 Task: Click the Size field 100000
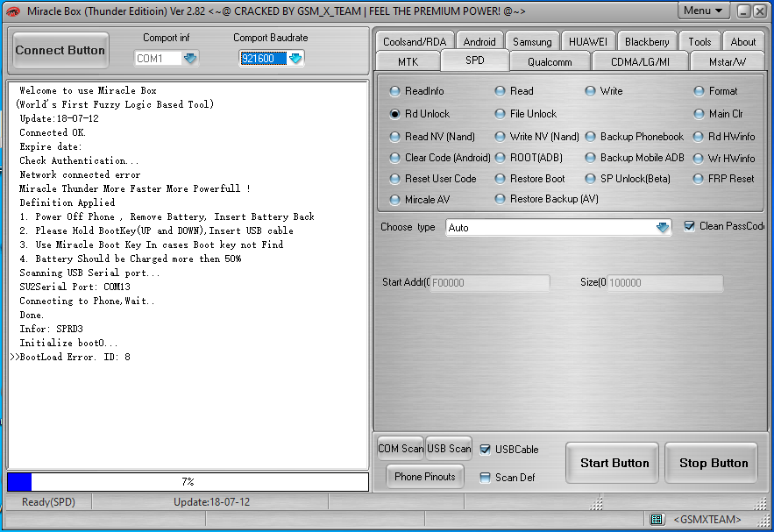[x=665, y=283]
